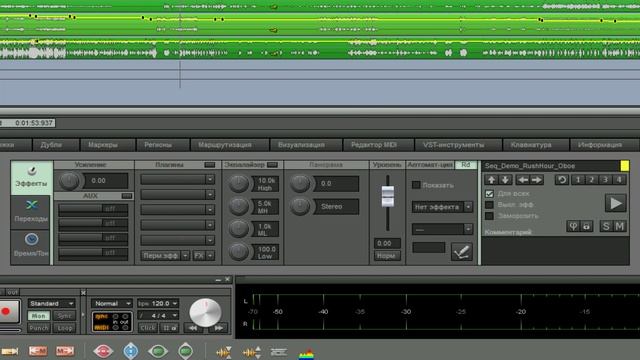Open the bpm 120.0 tempo dropdown

[x=158, y=304]
